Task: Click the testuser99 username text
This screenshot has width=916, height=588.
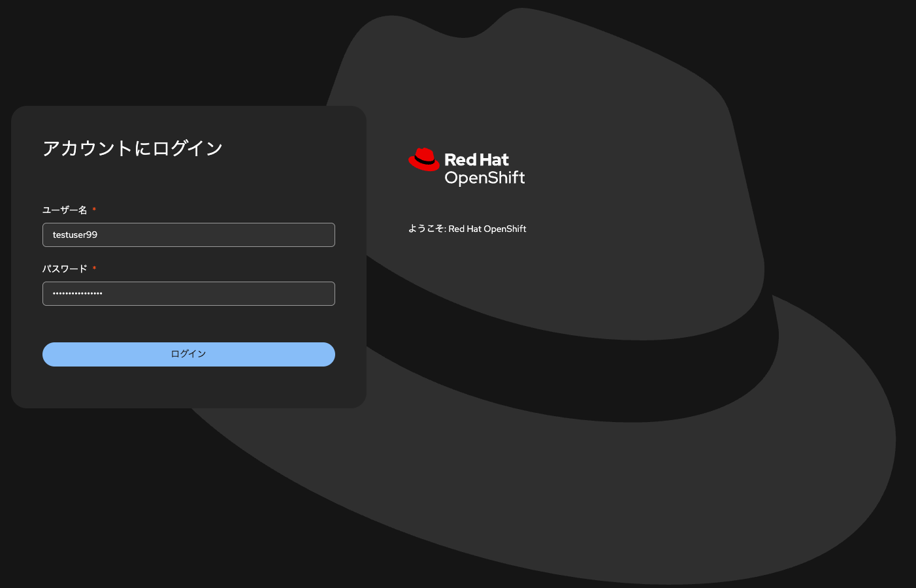Action: pos(74,235)
